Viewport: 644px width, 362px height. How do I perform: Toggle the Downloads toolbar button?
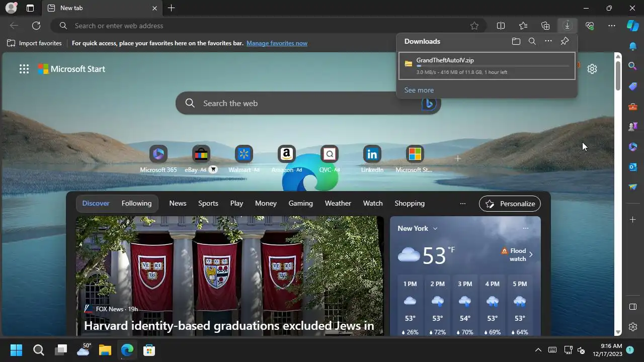[567, 26]
